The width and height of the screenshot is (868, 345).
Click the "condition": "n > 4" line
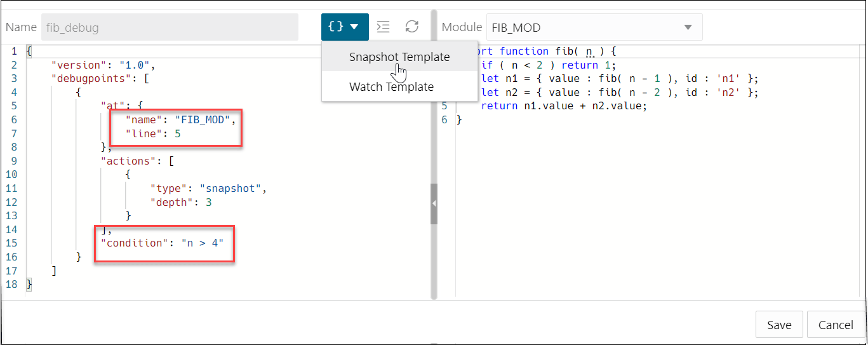point(162,243)
